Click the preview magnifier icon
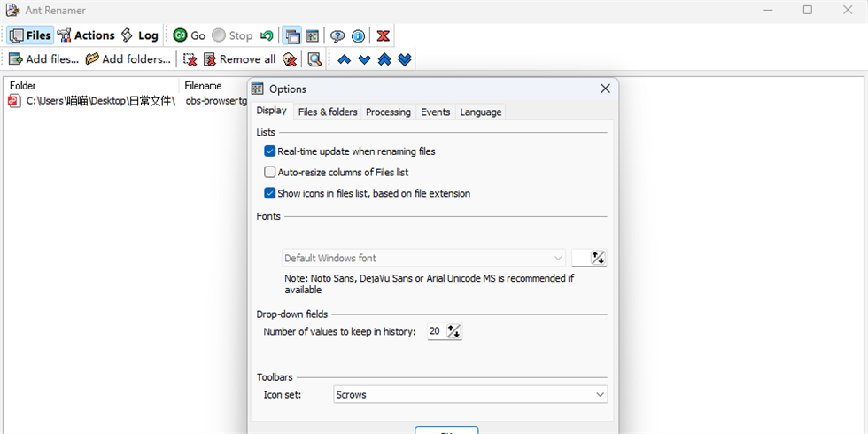Image resolution: width=868 pixels, height=434 pixels. coord(314,59)
